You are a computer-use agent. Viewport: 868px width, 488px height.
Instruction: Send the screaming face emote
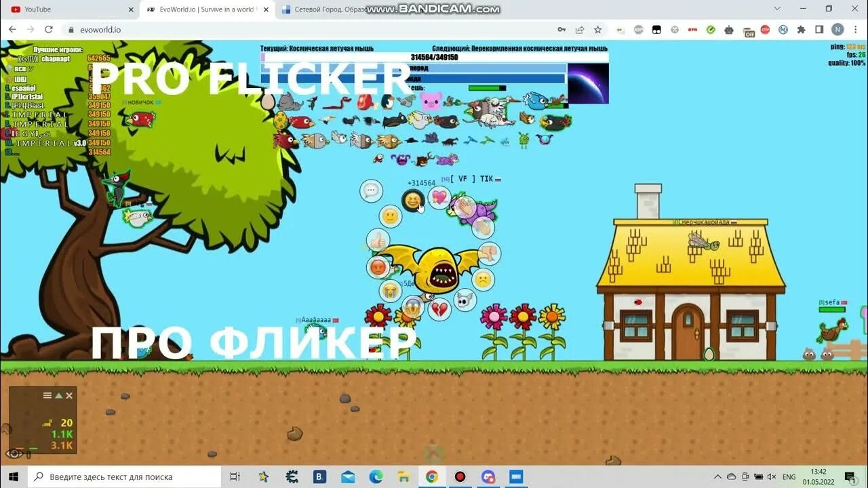[413, 306]
